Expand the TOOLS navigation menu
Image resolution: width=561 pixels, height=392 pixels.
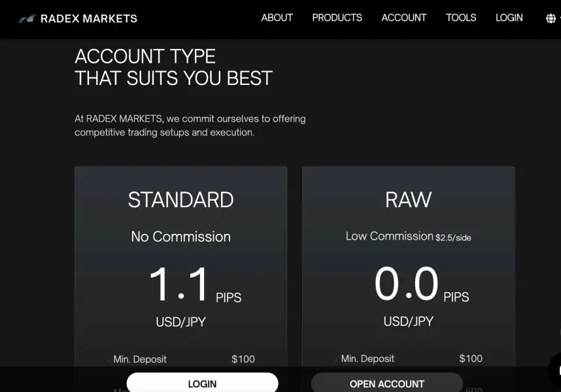461,18
